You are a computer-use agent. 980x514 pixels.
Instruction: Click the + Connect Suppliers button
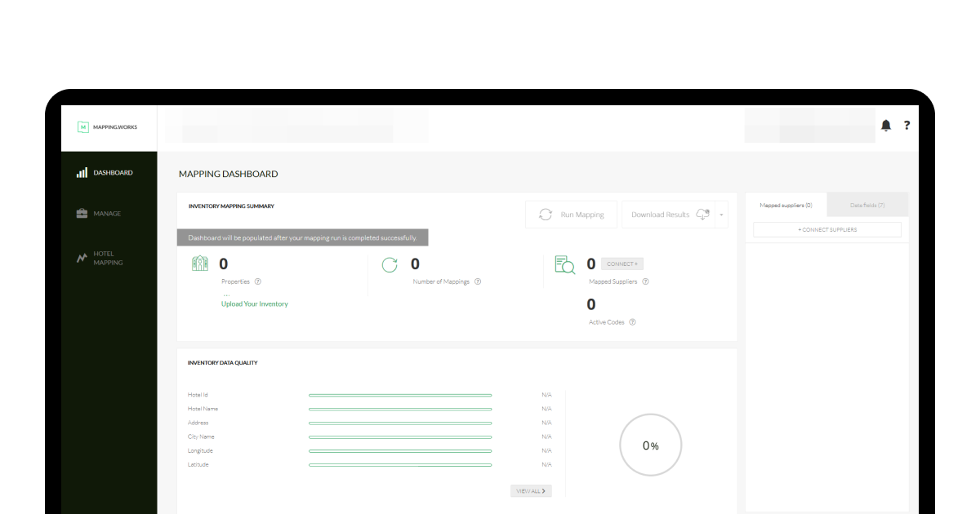(827, 230)
